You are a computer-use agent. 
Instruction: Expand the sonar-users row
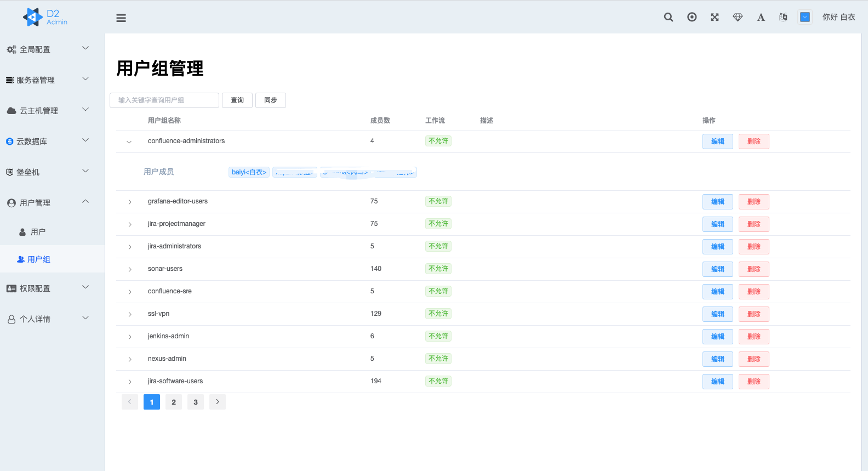130,269
